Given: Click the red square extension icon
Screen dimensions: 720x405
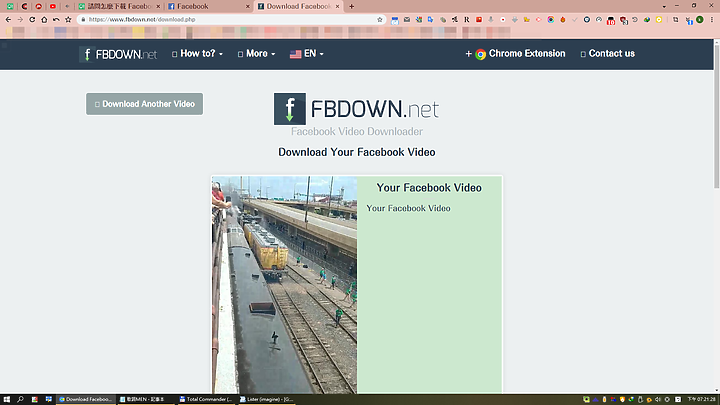Looking at the screenshot, I should tap(479, 19).
